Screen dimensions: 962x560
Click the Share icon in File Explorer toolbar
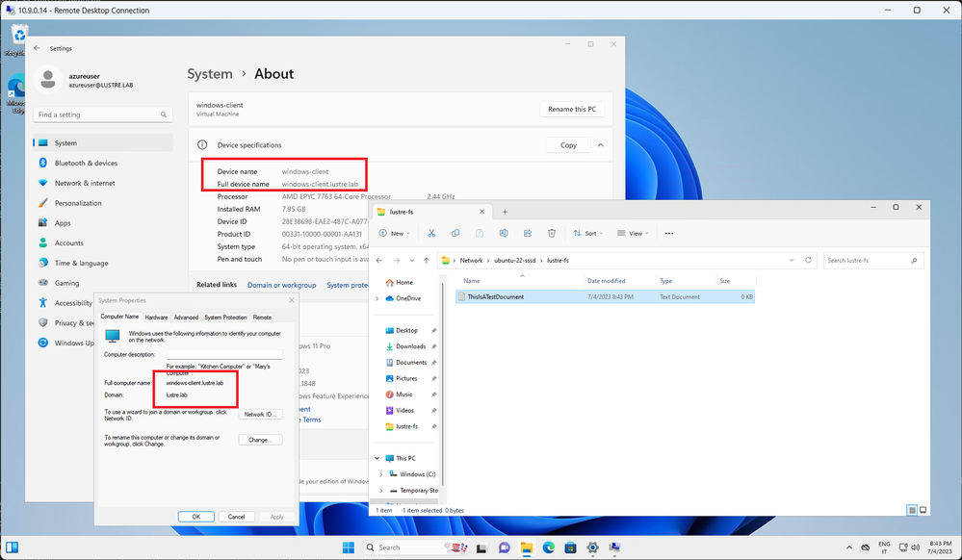[x=528, y=233]
